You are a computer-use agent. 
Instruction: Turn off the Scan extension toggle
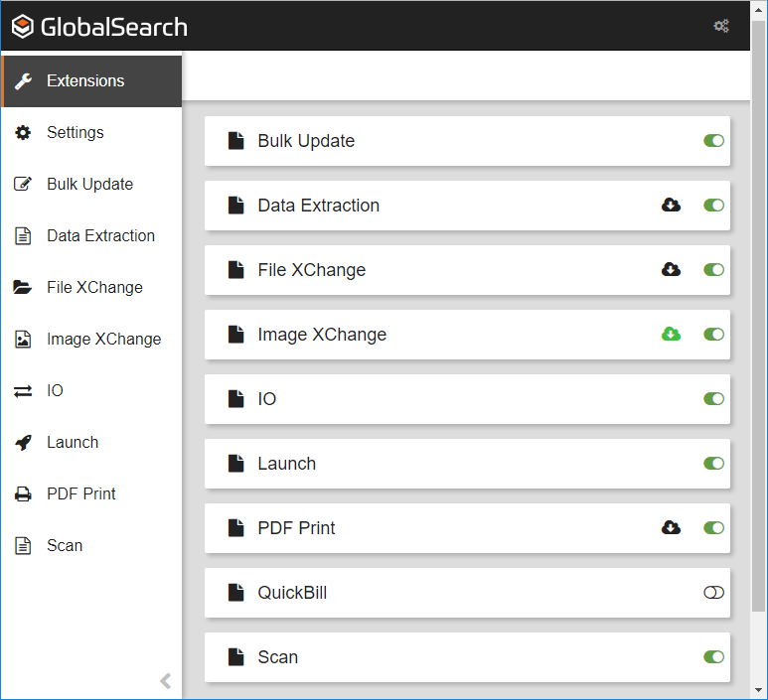click(x=713, y=657)
